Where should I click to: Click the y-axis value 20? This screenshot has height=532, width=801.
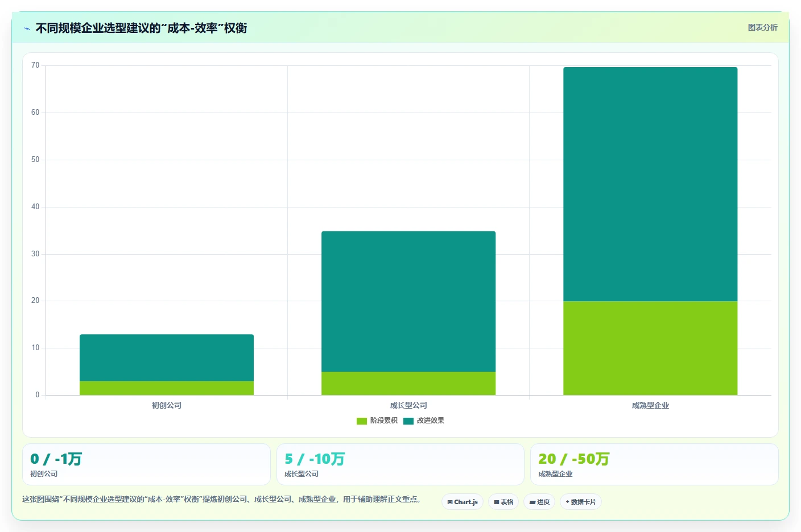pyautogui.click(x=35, y=301)
